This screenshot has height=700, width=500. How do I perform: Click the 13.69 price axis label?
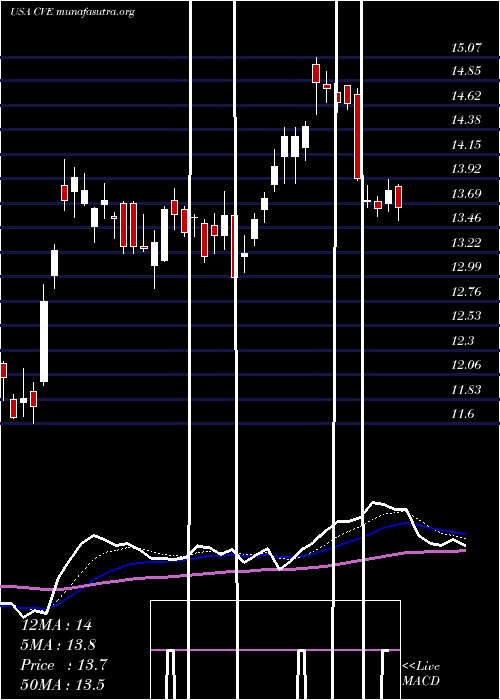[466, 193]
